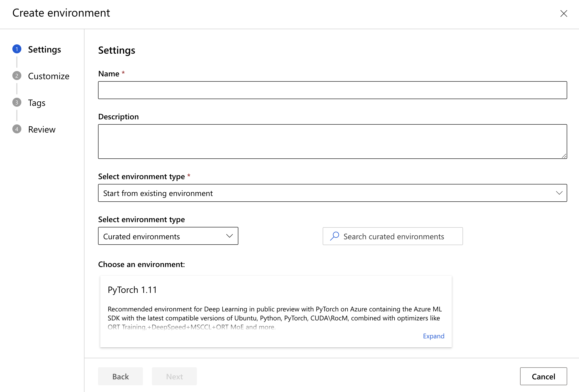This screenshot has height=392, width=579.
Task: Click the Name input field
Action: pos(332,90)
